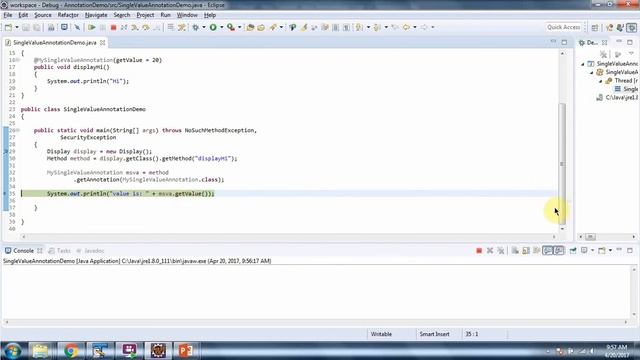
Task: Click the Pin Console icon
Action: tap(573, 250)
